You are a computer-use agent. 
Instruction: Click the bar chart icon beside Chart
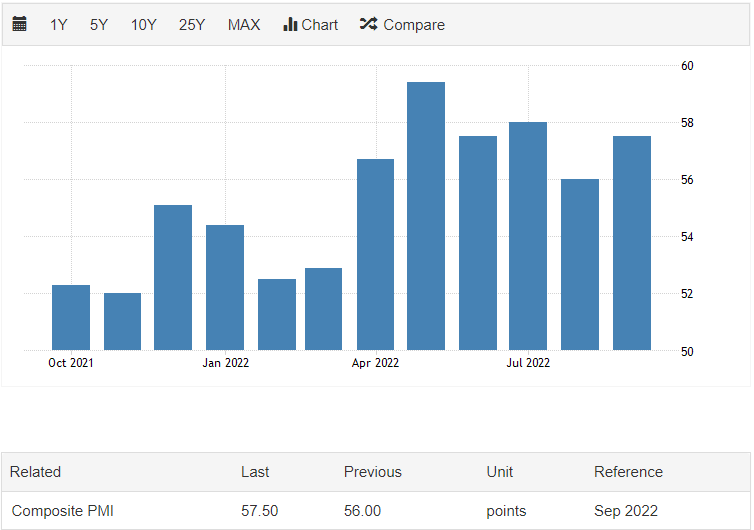click(291, 24)
